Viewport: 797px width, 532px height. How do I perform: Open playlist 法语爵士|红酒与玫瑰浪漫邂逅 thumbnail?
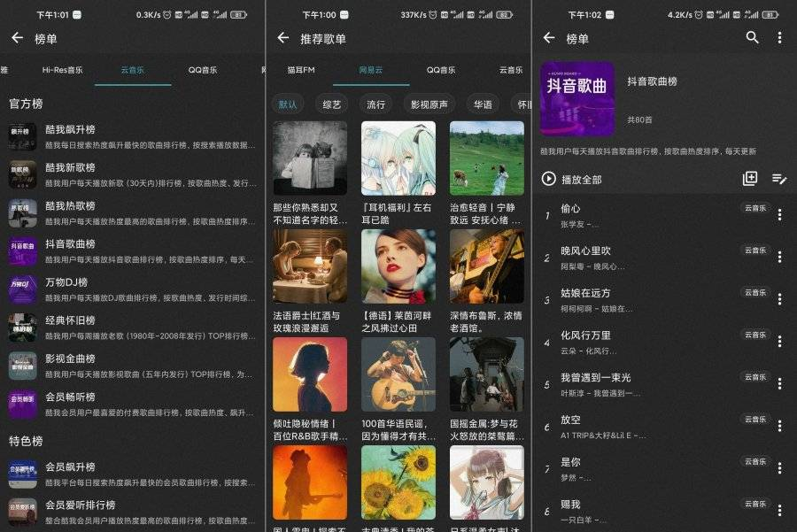click(x=310, y=266)
